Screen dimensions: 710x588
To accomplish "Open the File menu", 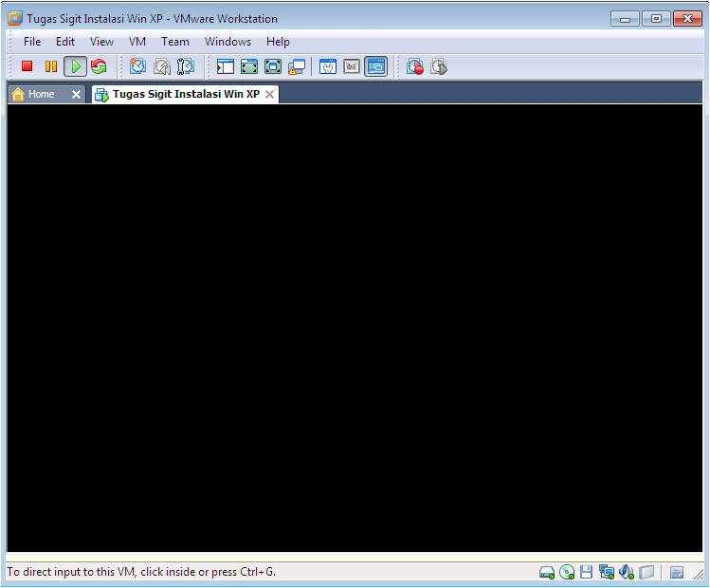I will 32,42.
